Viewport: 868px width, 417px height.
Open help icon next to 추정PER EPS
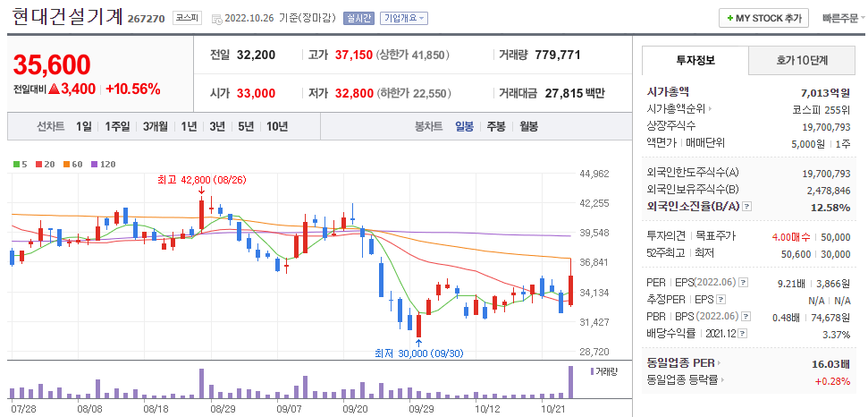click(x=721, y=300)
